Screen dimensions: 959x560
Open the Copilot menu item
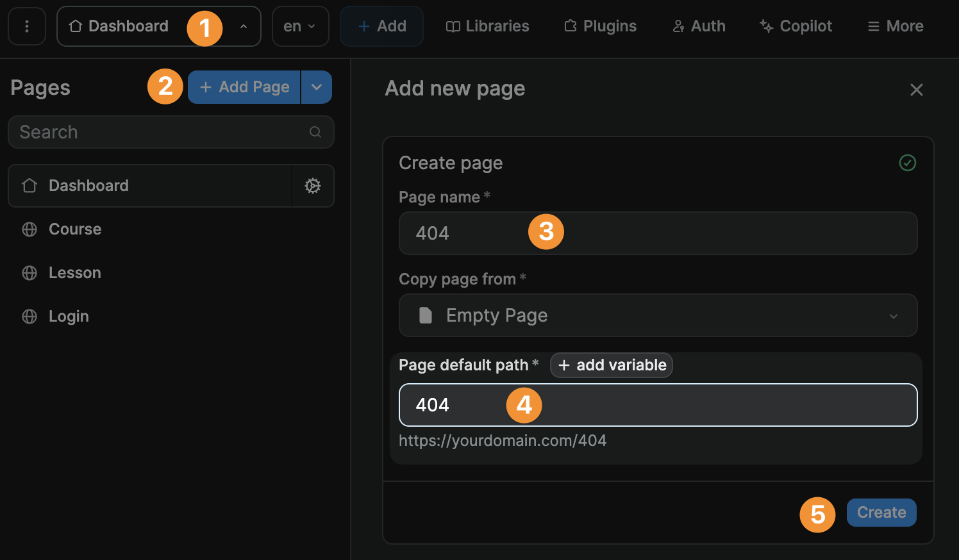[x=796, y=26]
